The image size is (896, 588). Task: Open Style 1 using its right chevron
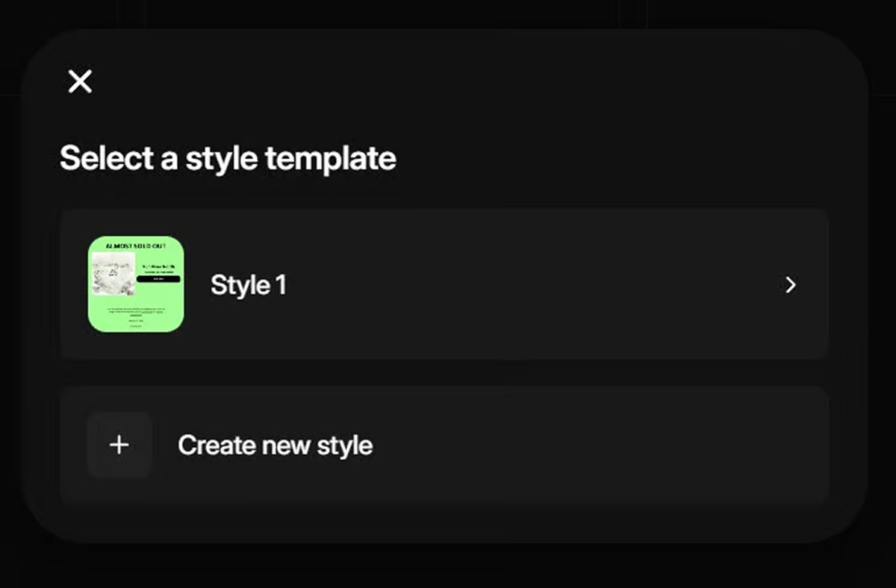click(791, 285)
